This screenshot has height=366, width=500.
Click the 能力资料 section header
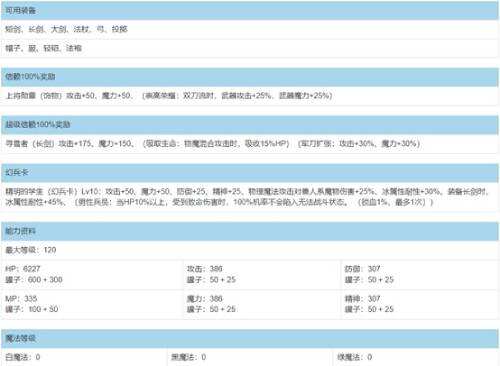(250, 231)
